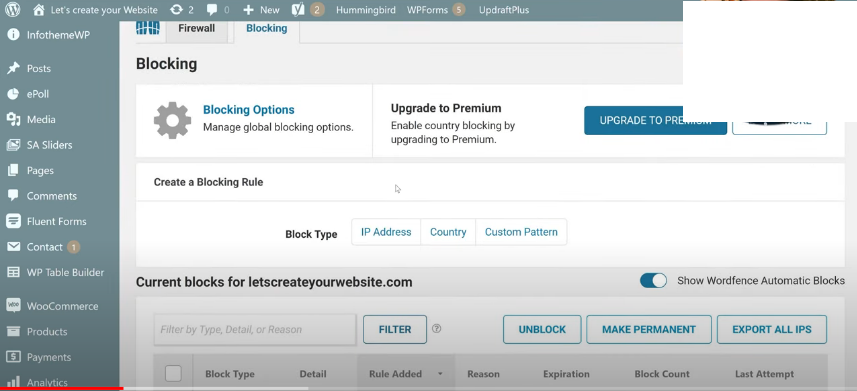The width and height of the screenshot is (857, 391).
Task: Open Posts label in sidebar
Action: 39,68
